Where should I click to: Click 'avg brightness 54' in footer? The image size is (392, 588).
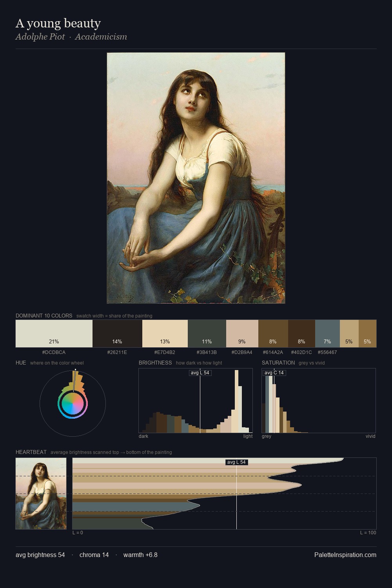[40, 555]
